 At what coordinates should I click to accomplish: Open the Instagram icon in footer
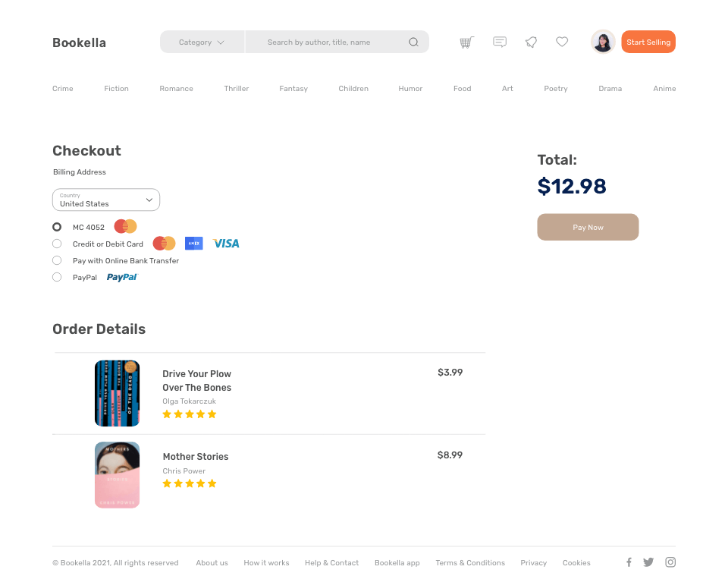[x=670, y=562]
